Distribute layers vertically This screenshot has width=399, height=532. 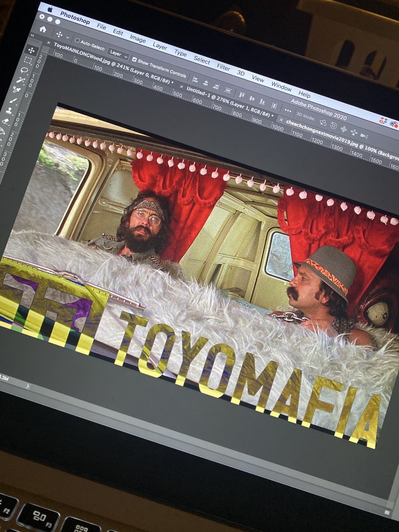[228, 90]
